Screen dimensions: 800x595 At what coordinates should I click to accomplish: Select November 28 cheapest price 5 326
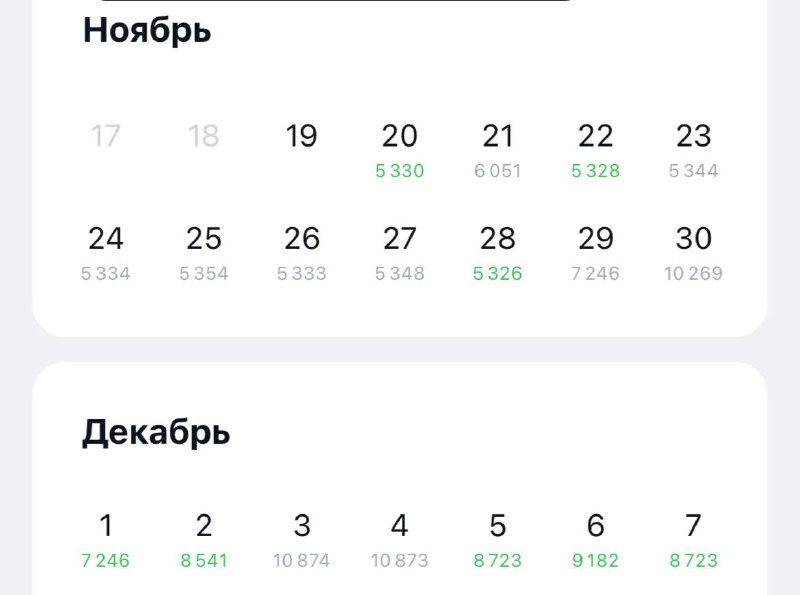[498, 251]
